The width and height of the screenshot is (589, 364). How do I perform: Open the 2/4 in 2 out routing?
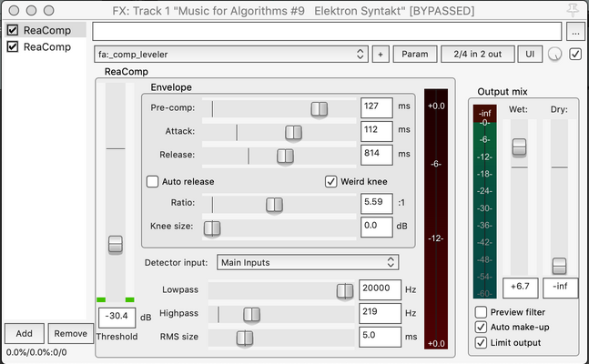477,54
